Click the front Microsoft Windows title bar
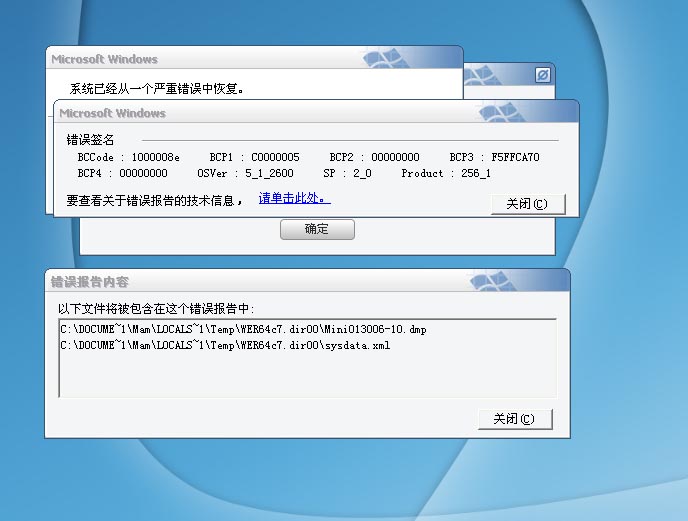This screenshot has height=521, width=688. pos(316,113)
